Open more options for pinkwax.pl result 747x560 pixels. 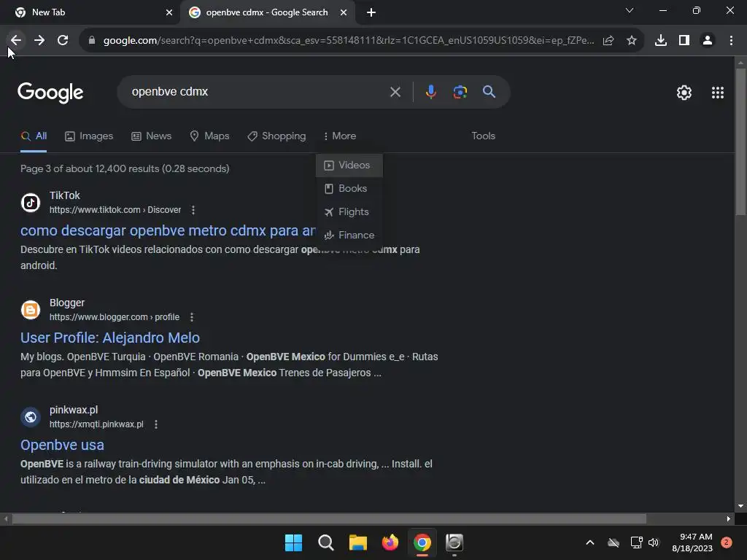[156, 424]
